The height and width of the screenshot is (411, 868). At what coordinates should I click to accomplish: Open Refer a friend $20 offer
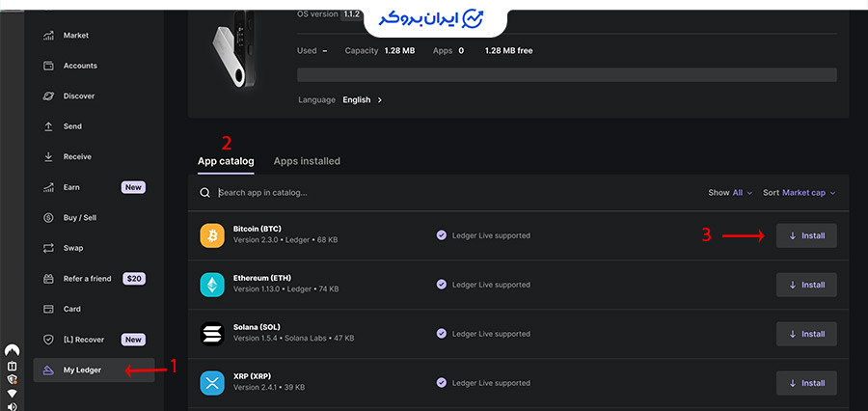tap(87, 279)
